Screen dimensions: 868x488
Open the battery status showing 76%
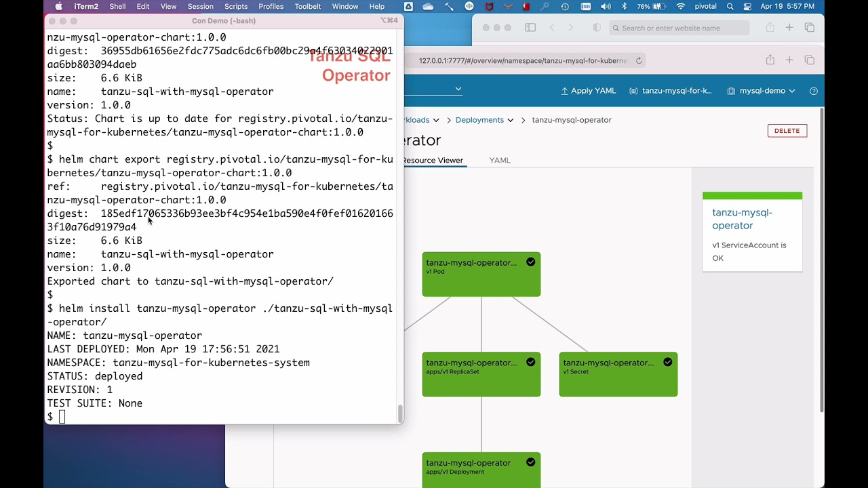click(x=652, y=7)
